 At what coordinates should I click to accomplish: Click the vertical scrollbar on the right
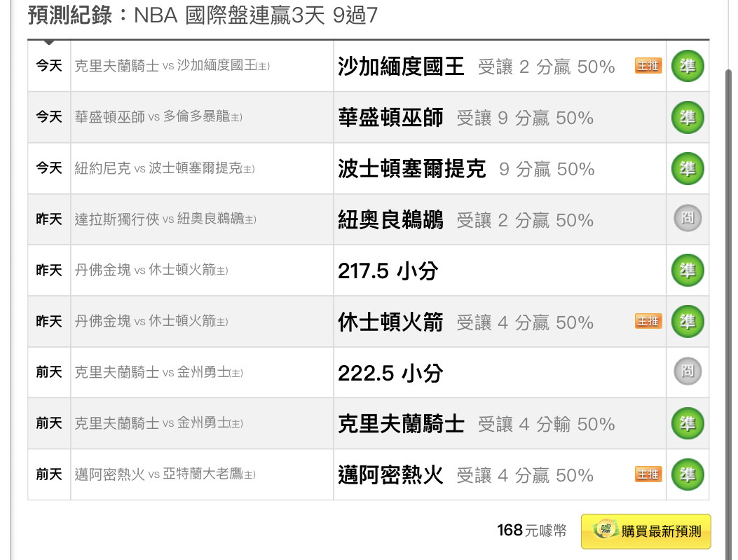[x=729, y=315]
